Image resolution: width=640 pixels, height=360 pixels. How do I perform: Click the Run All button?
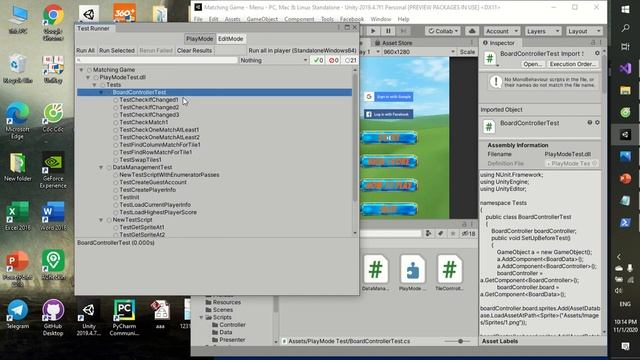pyautogui.click(x=85, y=50)
